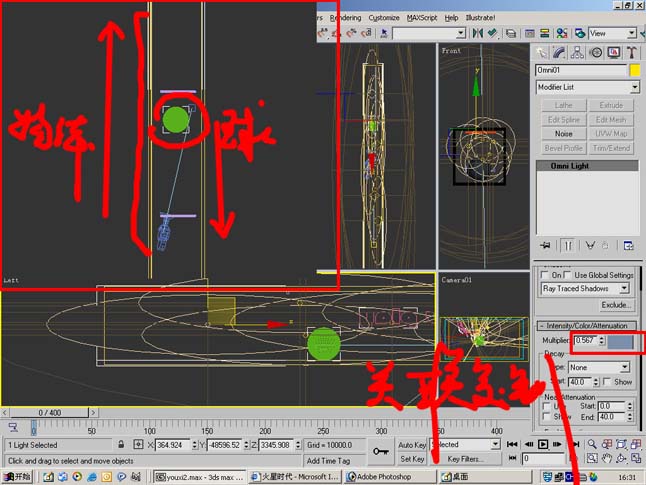The width and height of the screenshot is (646, 485).
Task: Open the Utilities hammer panel tab
Action: tap(632, 53)
